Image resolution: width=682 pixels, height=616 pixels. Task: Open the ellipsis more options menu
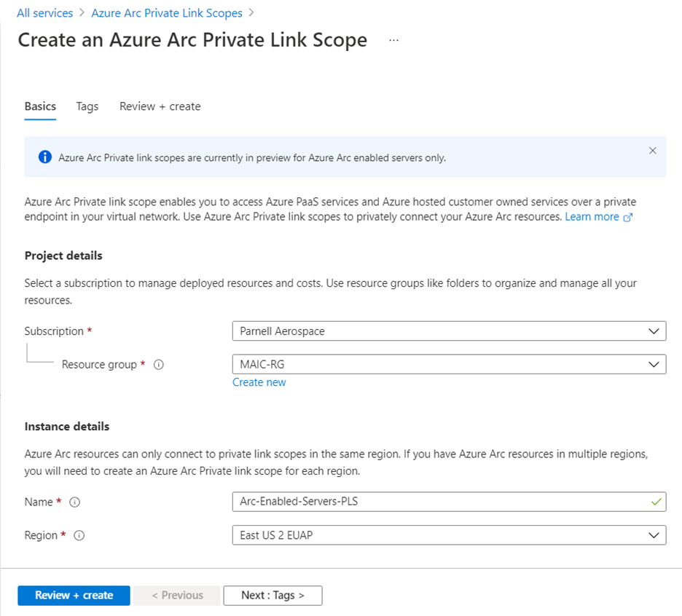pyautogui.click(x=394, y=41)
